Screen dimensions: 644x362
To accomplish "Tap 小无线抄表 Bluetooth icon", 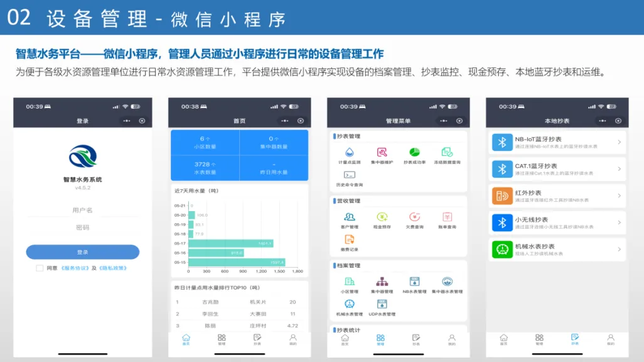I will (502, 222).
